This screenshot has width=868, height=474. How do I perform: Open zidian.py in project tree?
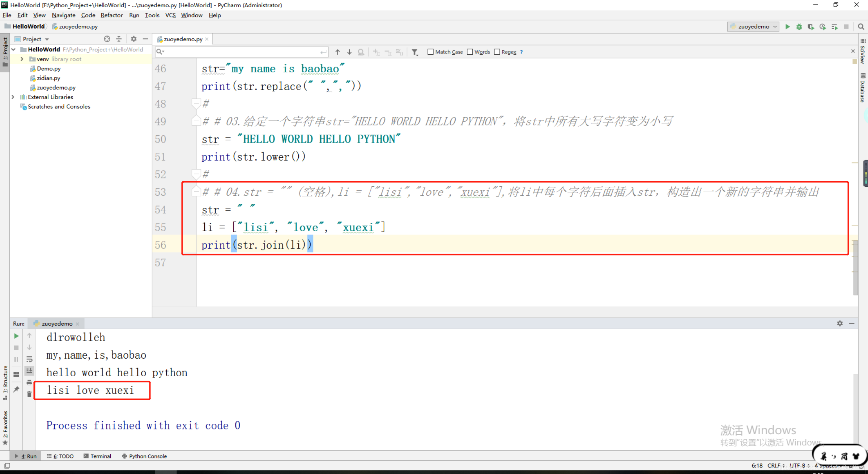click(48, 78)
